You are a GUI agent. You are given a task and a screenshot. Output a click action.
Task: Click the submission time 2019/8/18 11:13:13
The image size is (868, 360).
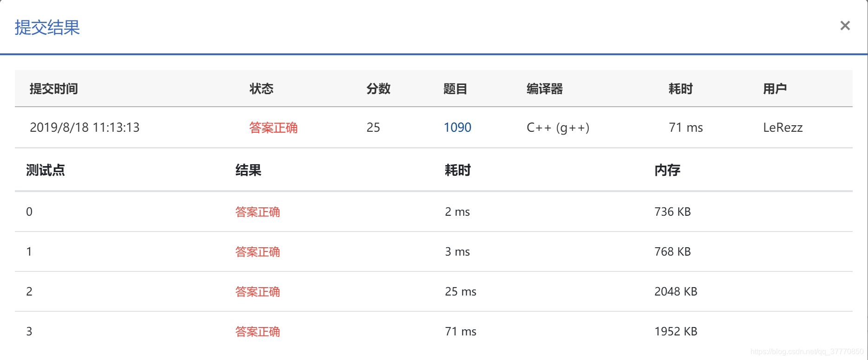[x=85, y=127]
